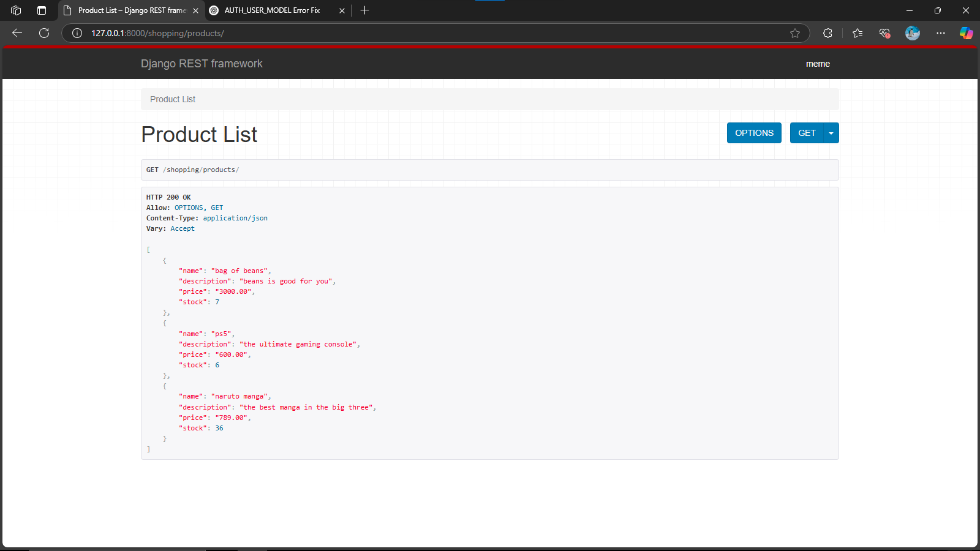Click the "naruto manga" name value
980x551 pixels.
pyautogui.click(x=239, y=396)
